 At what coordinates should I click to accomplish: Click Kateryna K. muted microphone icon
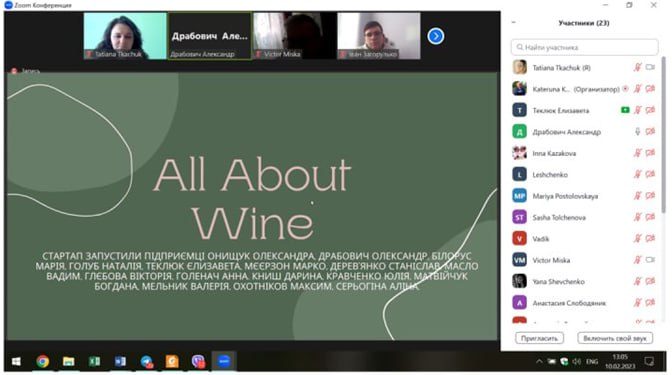[x=638, y=89]
